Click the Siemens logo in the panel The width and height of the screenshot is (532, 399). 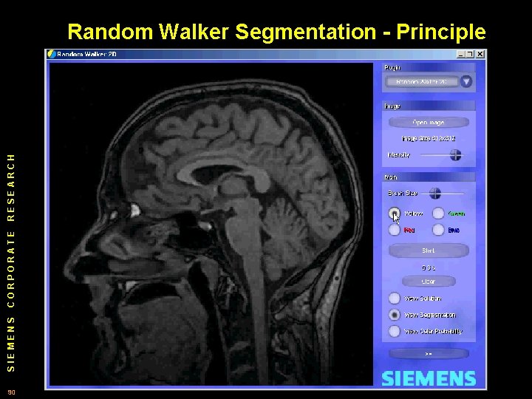(429, 378)
